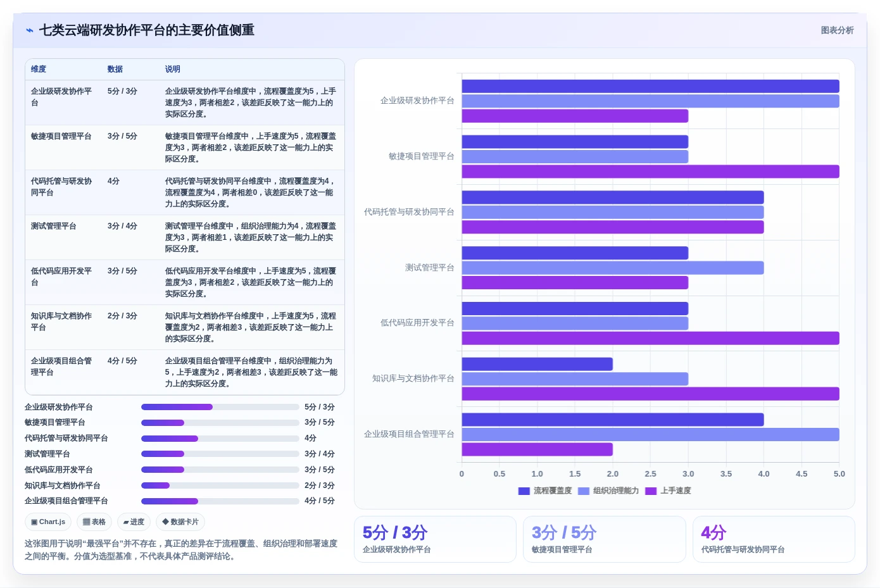Click chart axis label 测试管理平台

pyautogui.click(x=430, y=268)
